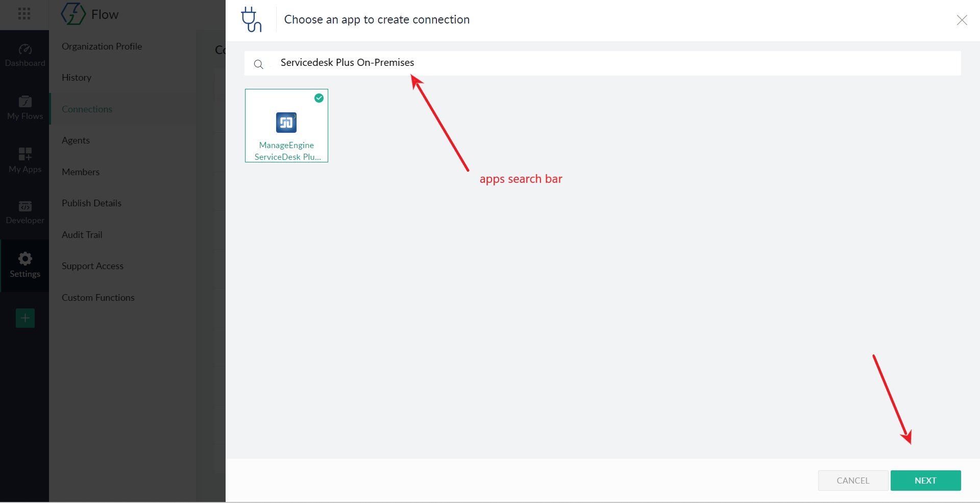Click the NEXT button
The height and width of the screenshot is (503, 980).
coord(925,481)
